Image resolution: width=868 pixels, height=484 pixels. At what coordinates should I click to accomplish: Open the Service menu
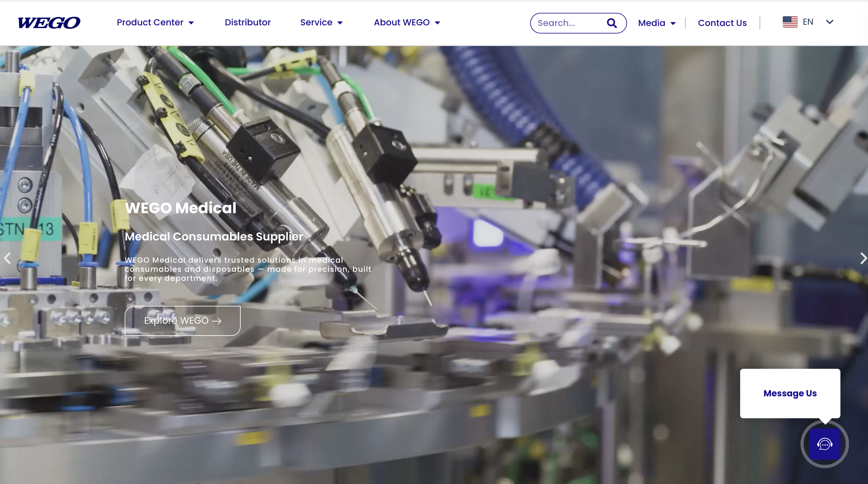pos(316,23)
